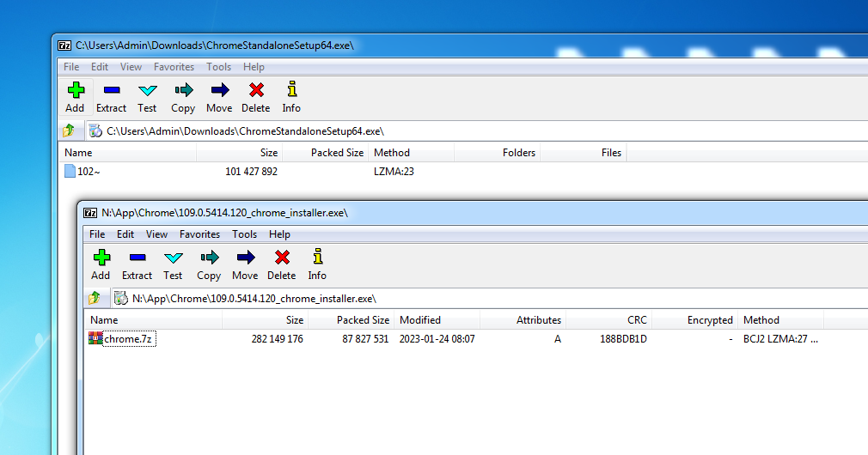Viewport: 868px width, 455px height.
Task: Click modified date 2023-01-24 08:07
Action: [437, 339]
